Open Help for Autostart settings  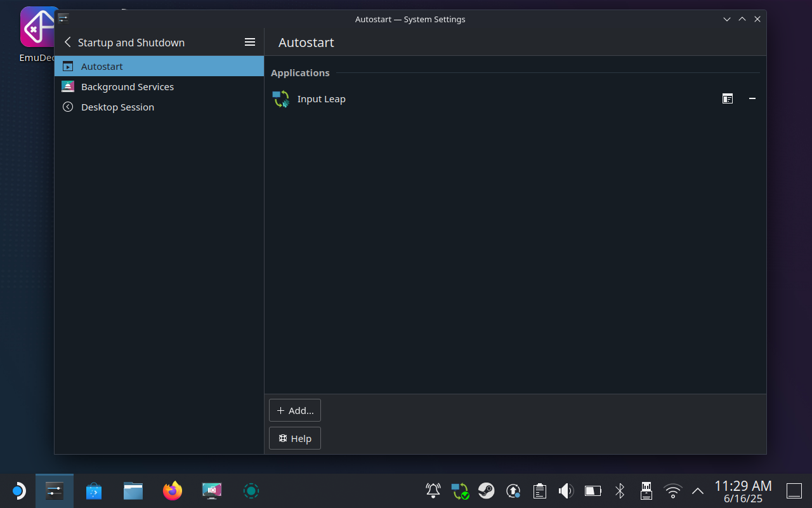pyautogui.click(x=294, y=438)
